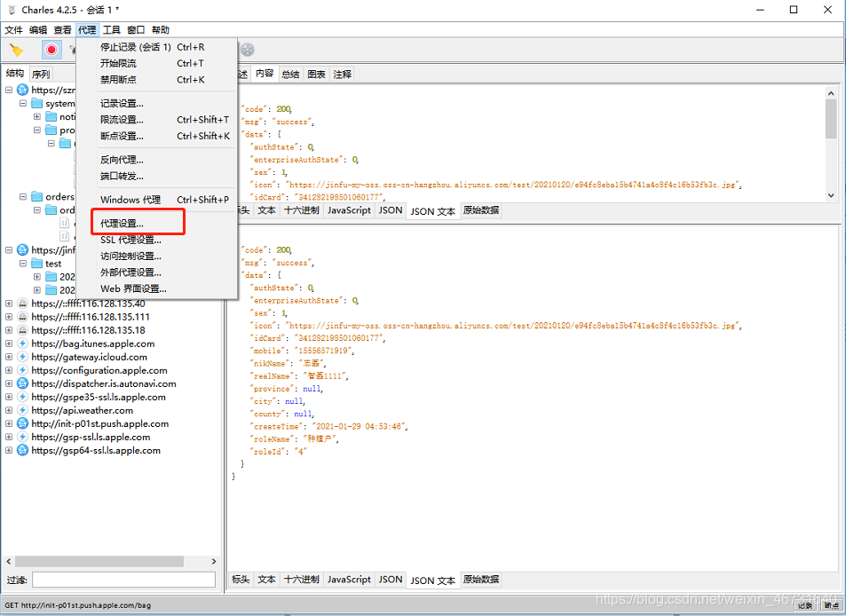Screen dimensions: 846x616
Task: Click the globe icon for gsp64-ssl.ls.apple.com
Action: [23, 450]
